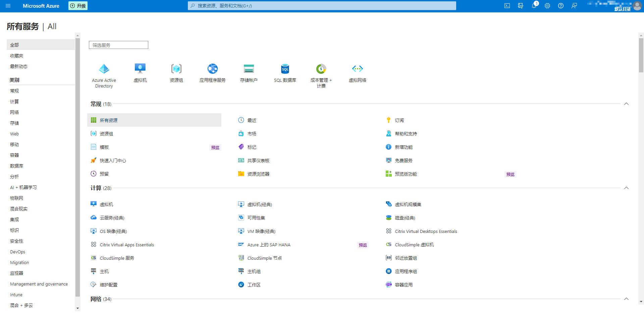The image size is (644, 313).
Task: Click the 资源浏览器 folder icon
Action: [x=241, y=174]
